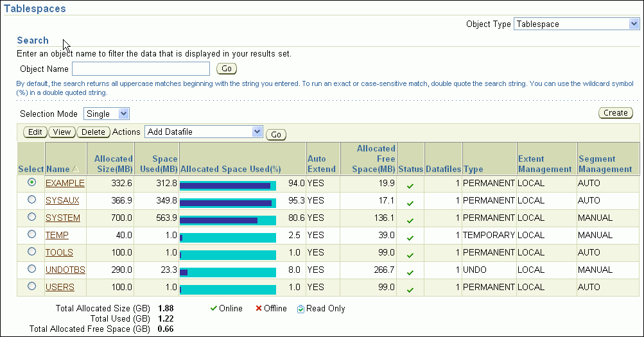Viewport: 644px width, 337px height.
Task: Open the Object Type dropdown
Action: coord(576,24)
